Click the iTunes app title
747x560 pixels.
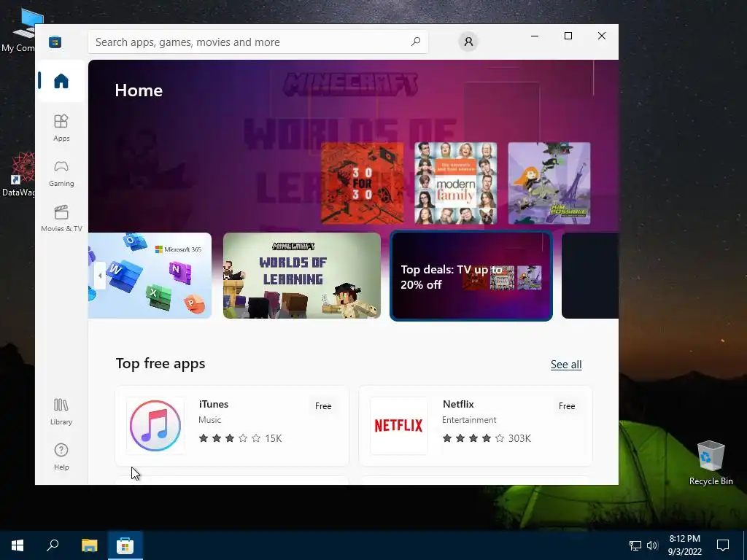[214, 404]
